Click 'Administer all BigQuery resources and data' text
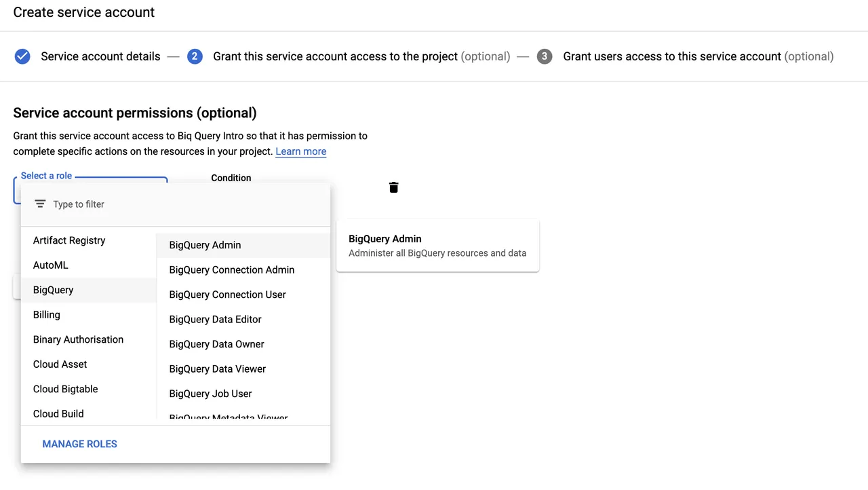The image size is (868, 490). (437, 253)
